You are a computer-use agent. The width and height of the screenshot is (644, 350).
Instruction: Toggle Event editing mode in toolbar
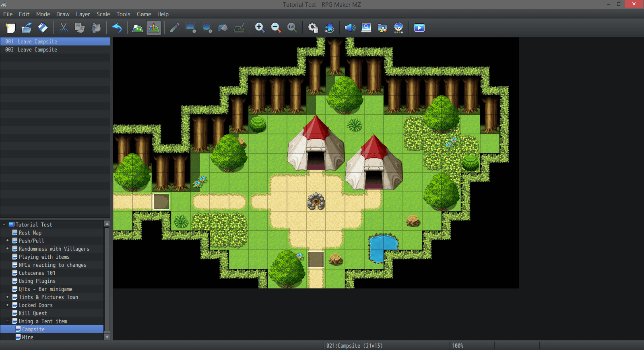154,28
